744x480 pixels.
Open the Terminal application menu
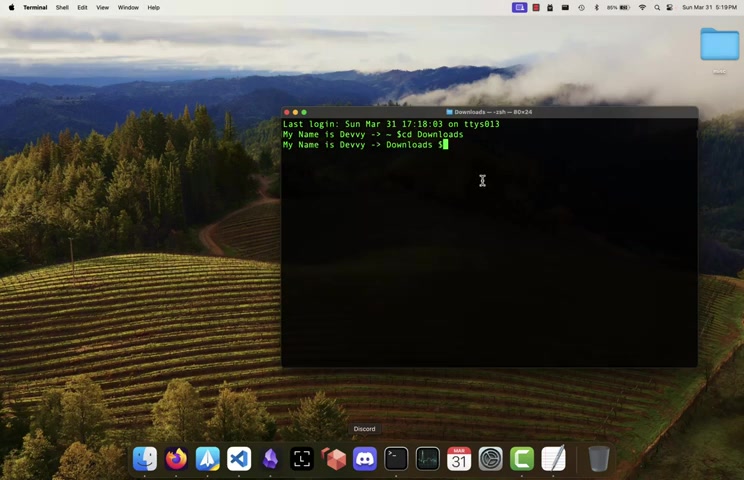[35, 8]
